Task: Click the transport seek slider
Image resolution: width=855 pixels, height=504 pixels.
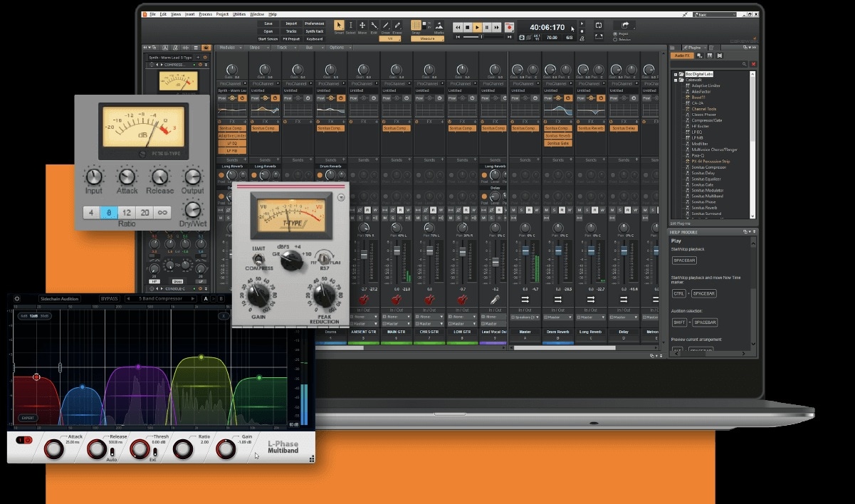Action: [481, 36]
